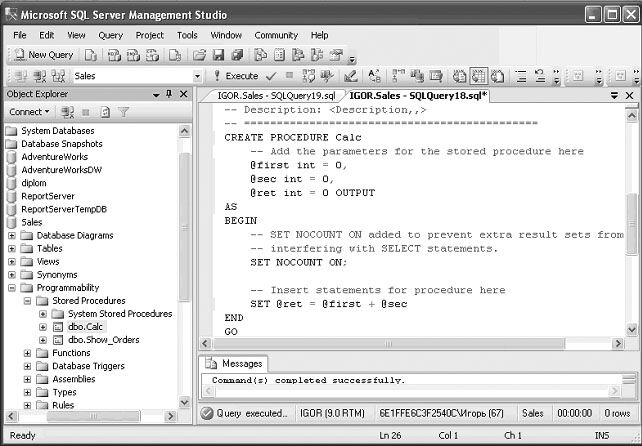The width and height of the screenshot is (642, 446).
Task: Expand the Tables folder node
Action: [13, 248]
